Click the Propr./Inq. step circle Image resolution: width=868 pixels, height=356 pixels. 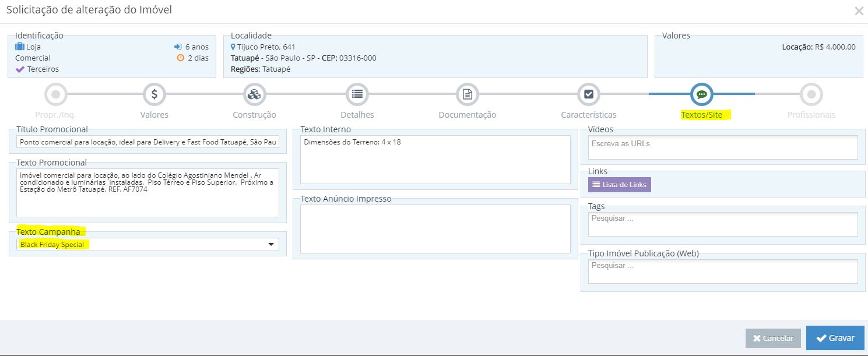(x=55, y=94)
